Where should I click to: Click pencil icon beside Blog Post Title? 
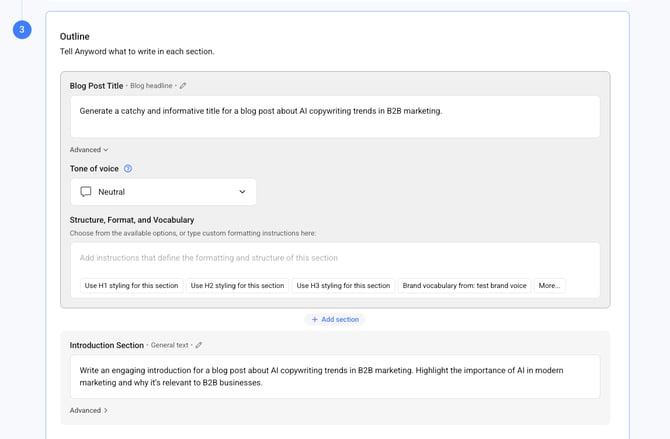[x=183, y=86]
